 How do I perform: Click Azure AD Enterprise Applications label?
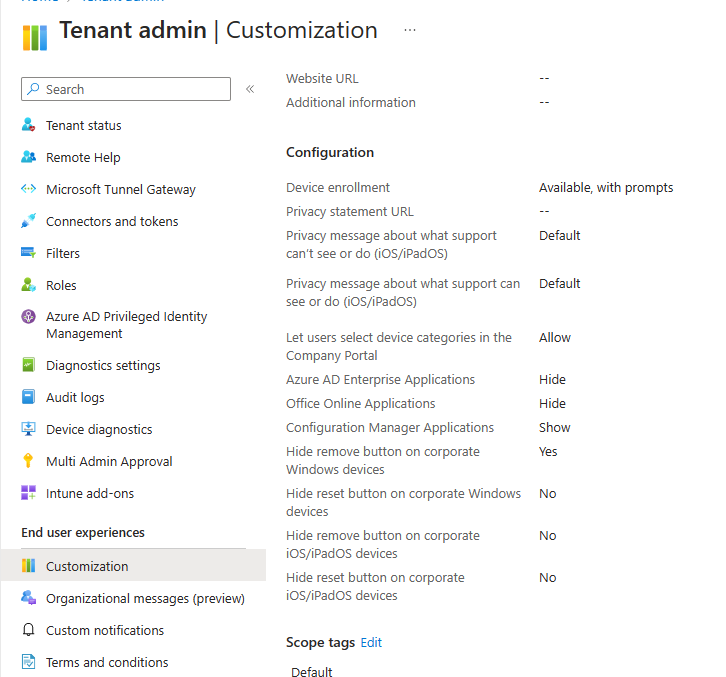[x=380, y=380]
